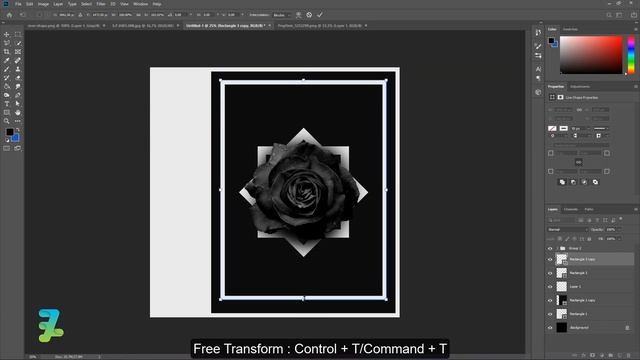Viewport: 640px width, 360px height.
Task: Open the Brush Settings icon in collapsed dock
Action: click(x=538, y=46)
